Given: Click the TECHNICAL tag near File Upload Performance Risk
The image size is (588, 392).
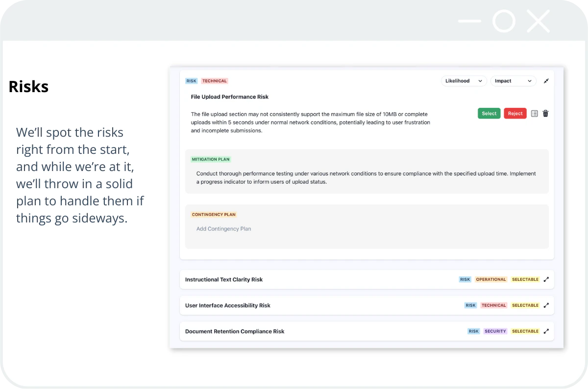Looking at the screenshot, I should coord(214,81).
